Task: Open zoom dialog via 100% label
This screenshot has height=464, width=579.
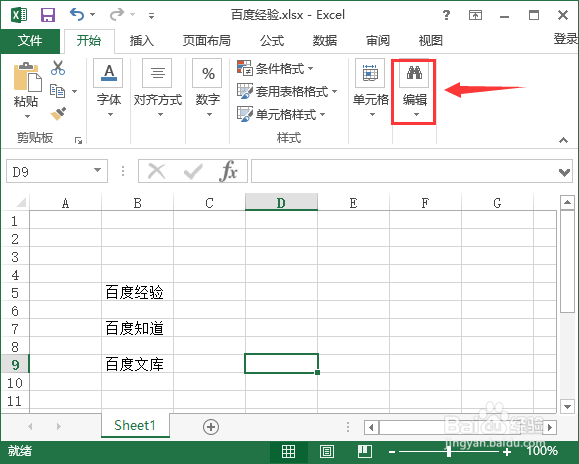Action: point(542,451)
